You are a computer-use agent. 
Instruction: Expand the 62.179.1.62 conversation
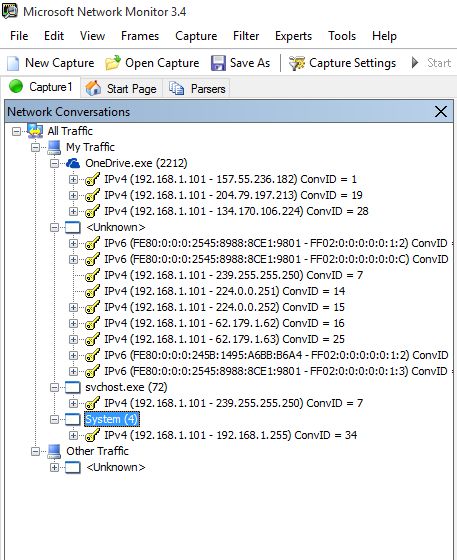(73, 324)
